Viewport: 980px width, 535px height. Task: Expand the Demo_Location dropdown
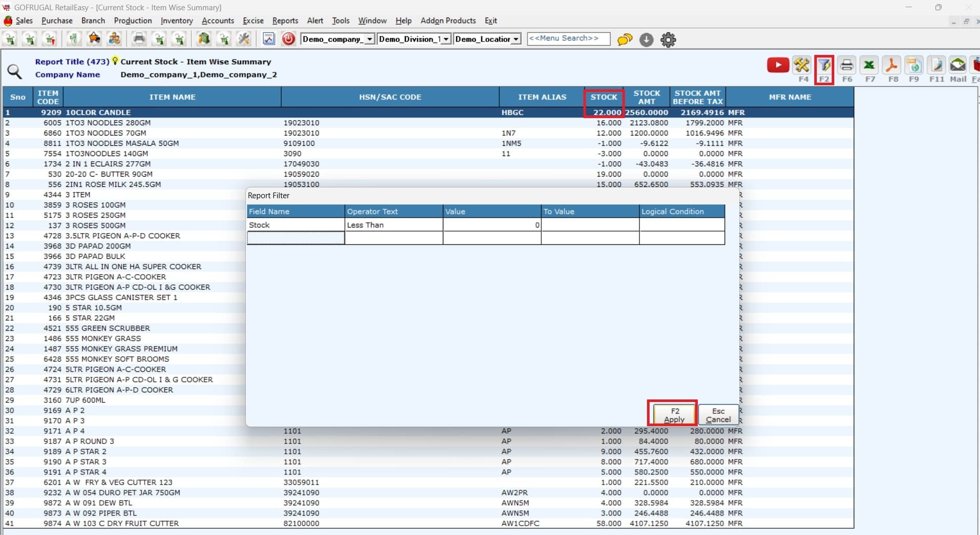tap(516, 39)
